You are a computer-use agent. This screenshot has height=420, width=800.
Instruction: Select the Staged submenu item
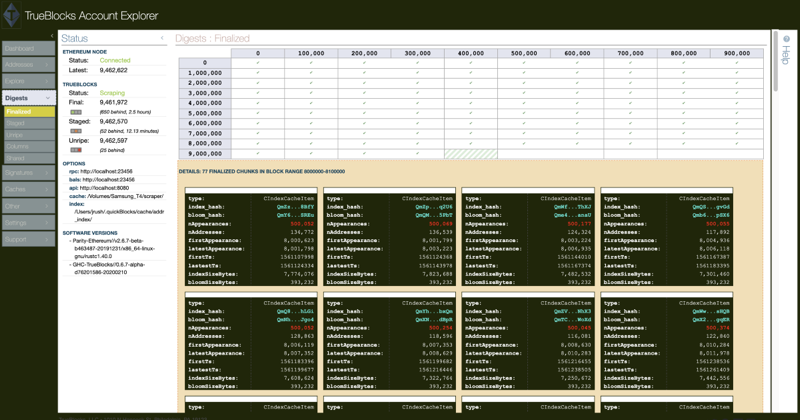tap(29, 123)
